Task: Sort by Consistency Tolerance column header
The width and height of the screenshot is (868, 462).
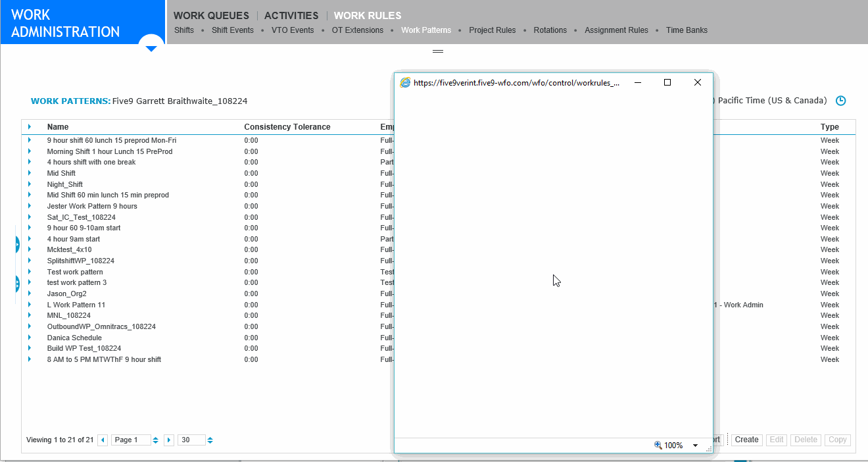Action: [287, 127]
